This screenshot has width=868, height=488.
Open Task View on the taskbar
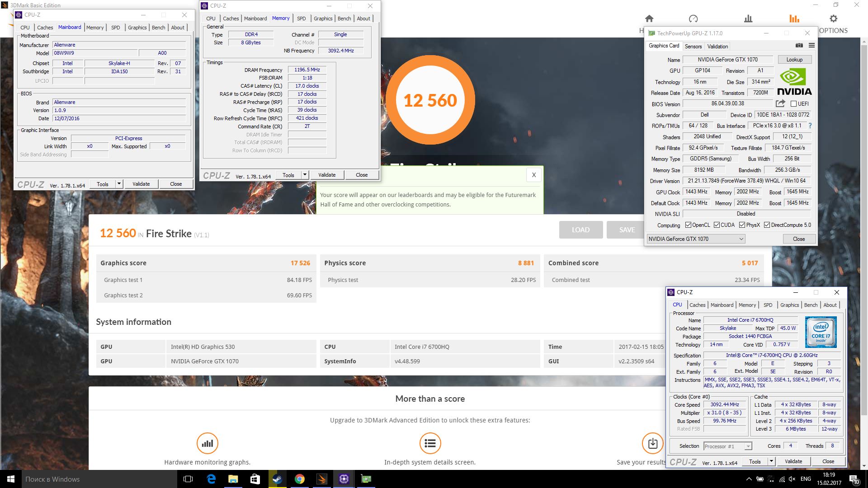[x=188, y=479]
